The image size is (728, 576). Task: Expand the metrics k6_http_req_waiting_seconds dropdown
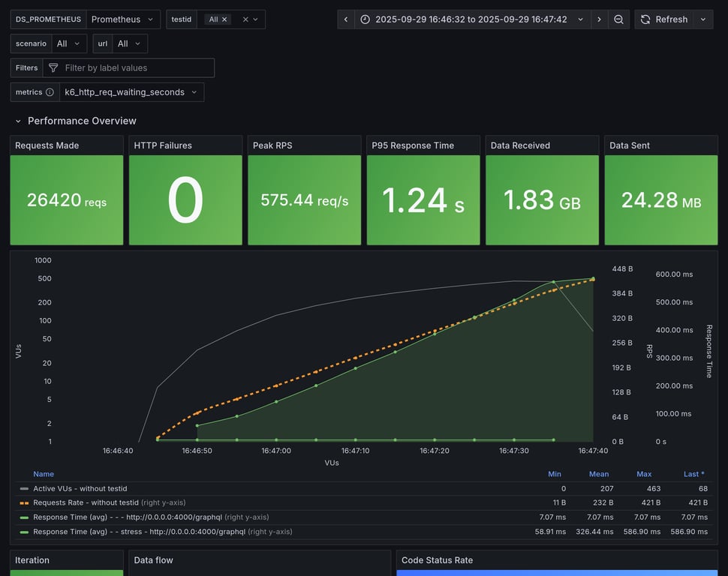tap(131, 92)
